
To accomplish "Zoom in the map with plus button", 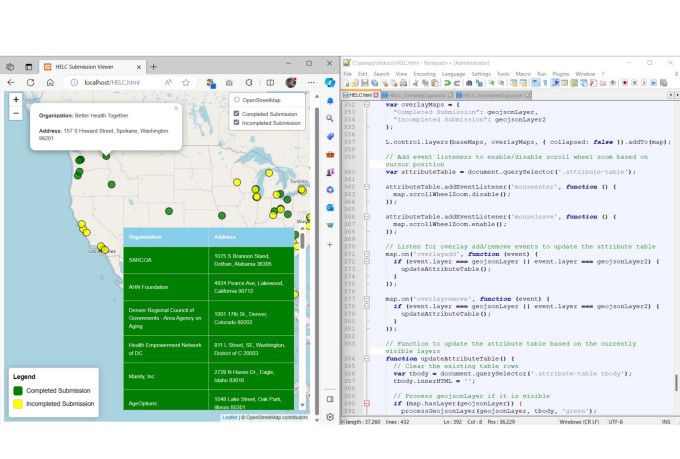I will (x=16, y=100).
